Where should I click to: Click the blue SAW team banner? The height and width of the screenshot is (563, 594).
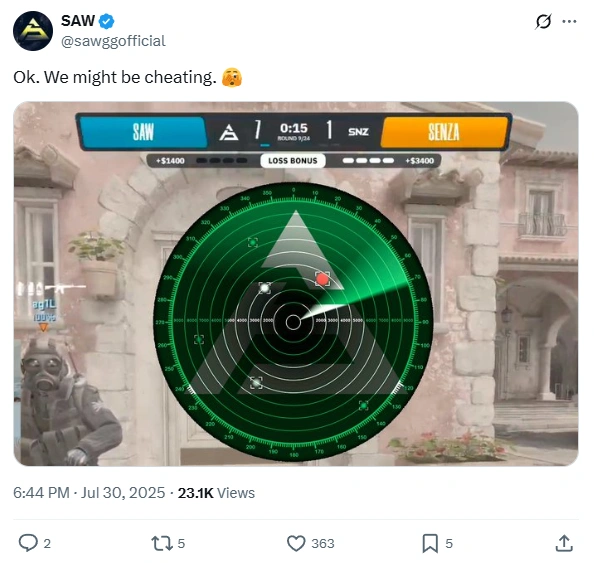point(143,132)
